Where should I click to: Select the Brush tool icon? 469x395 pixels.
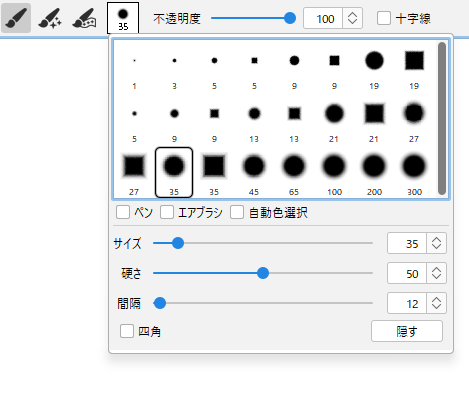[16, 18]
